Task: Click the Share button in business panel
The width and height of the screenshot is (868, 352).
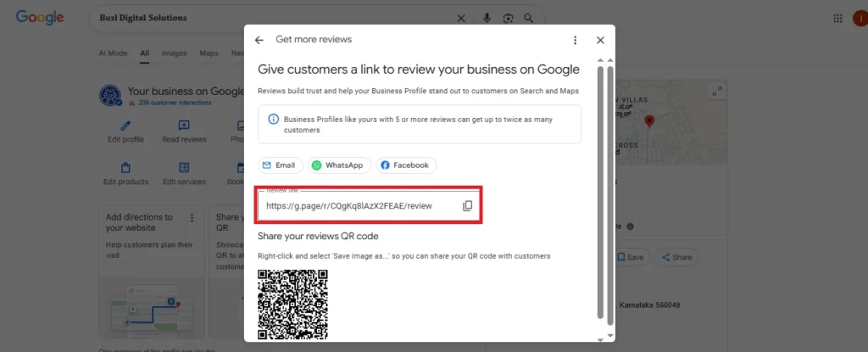Action: click(676, 257)
